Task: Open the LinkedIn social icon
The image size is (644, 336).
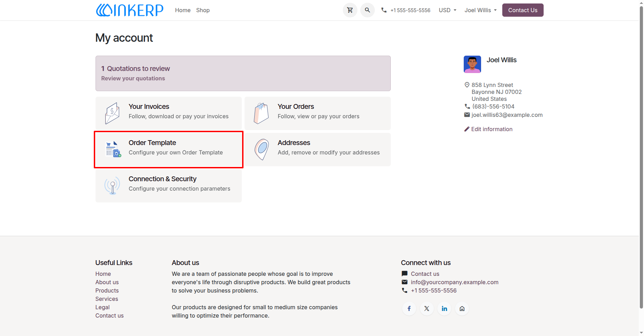Action: pos(444,309)
